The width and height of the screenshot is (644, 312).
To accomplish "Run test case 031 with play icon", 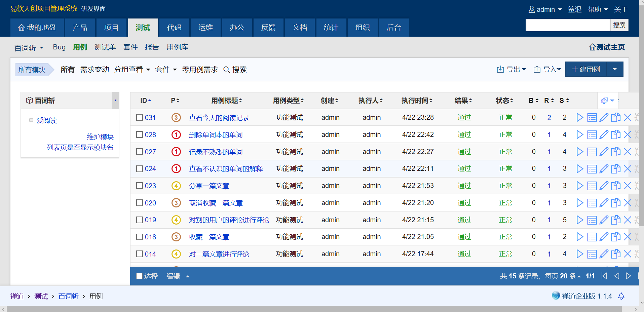I will [580, 117].
